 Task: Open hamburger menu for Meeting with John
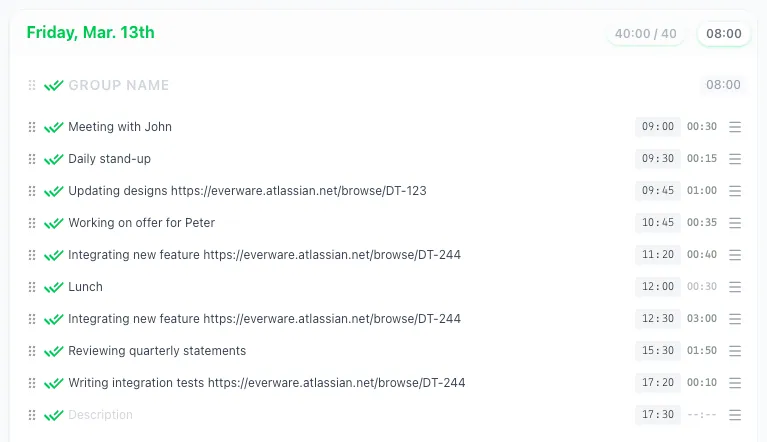(x=735, y=127)
